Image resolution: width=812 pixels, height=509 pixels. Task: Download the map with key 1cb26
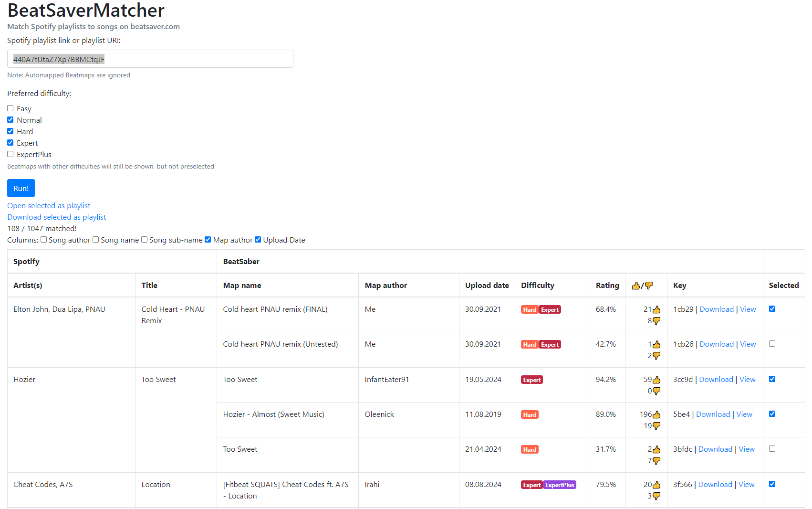pos(717,344)
